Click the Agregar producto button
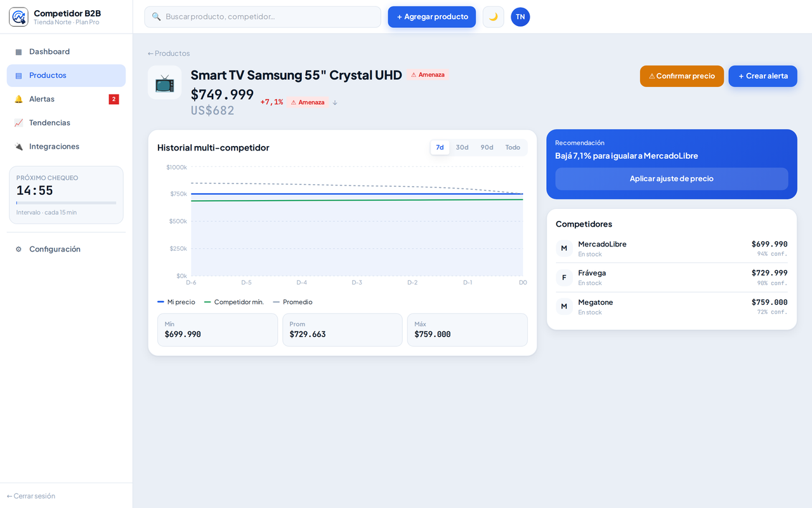 [432, 17]
